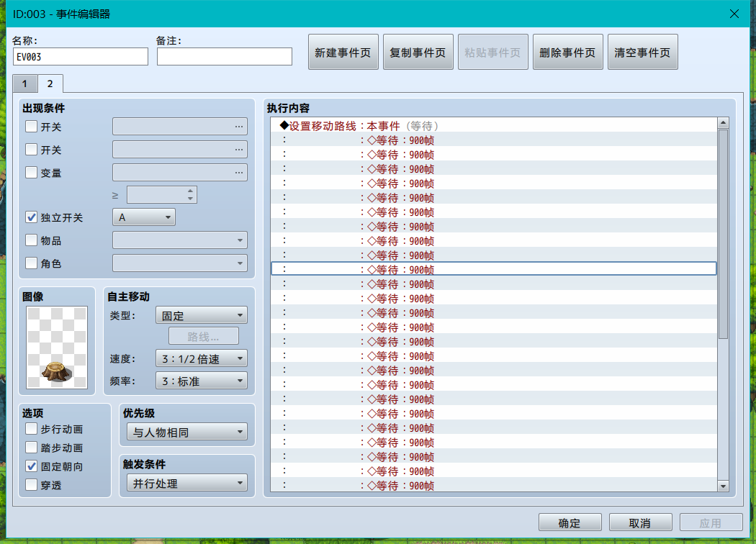756x544 pixels.
Task: Toggle the lower 开关 condition checkbox
Action: point(32,150)
